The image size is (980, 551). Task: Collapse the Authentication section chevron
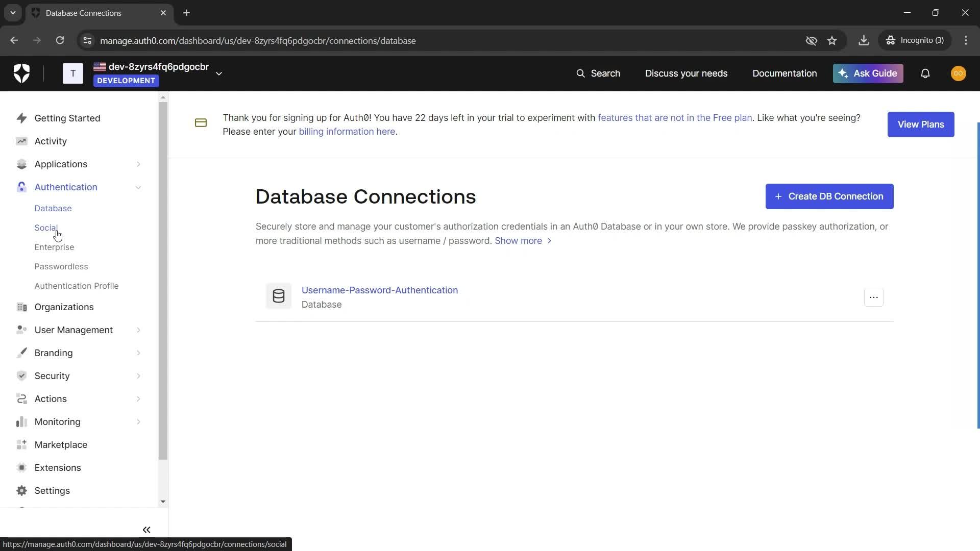click(x=138, y=187)
